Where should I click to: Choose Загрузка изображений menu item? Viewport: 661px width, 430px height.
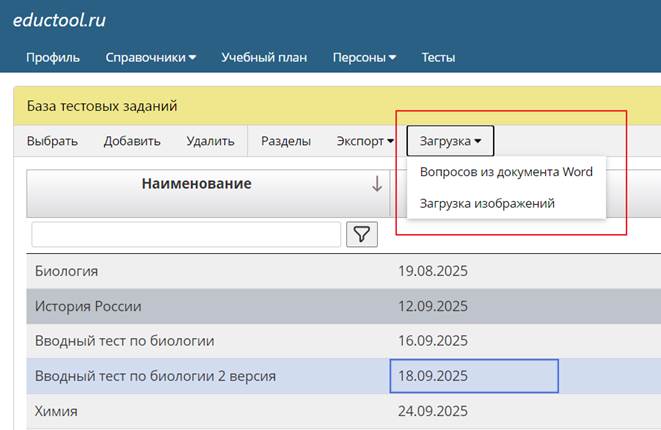487,203
